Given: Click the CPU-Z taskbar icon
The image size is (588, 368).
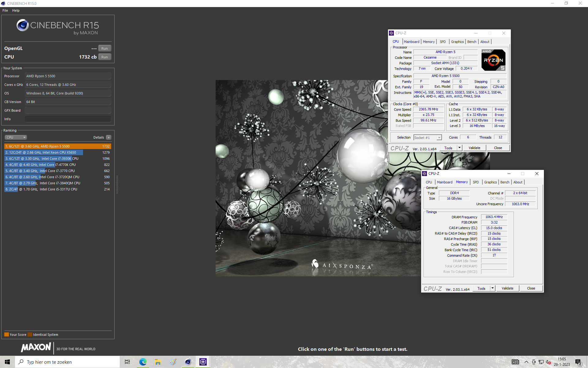Looking at the screenshot, I should click(x=203, y=362).
